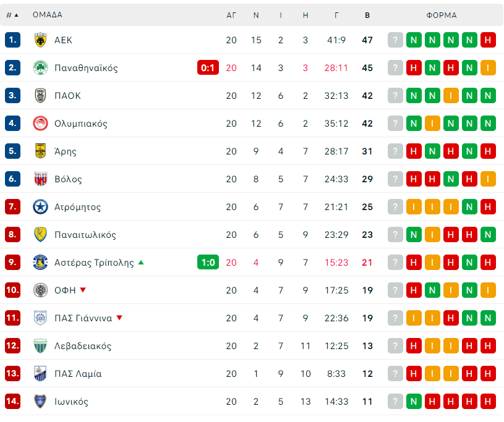The width and height of the screenshot is (504, 422).
Task: Click the Βόλος team badge icon
Action: [40, 179]
